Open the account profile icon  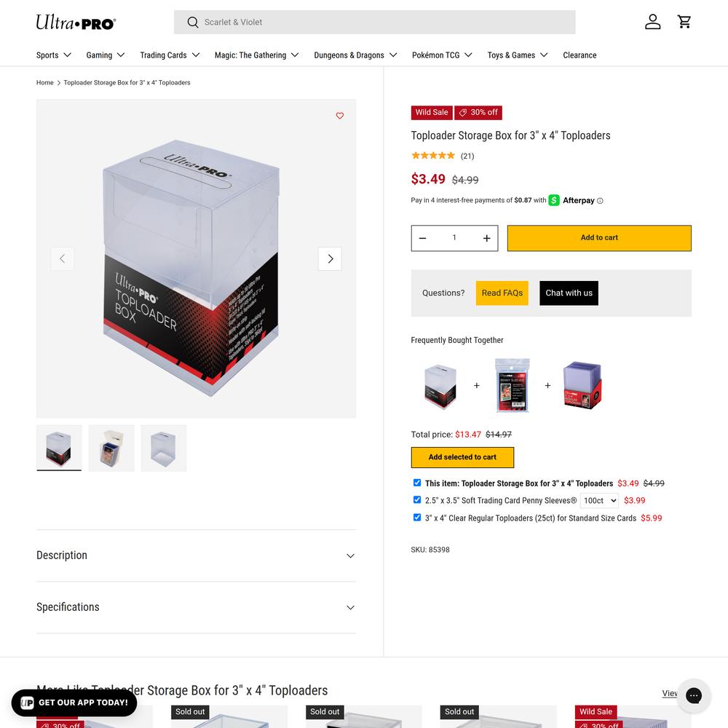(652, 22)
